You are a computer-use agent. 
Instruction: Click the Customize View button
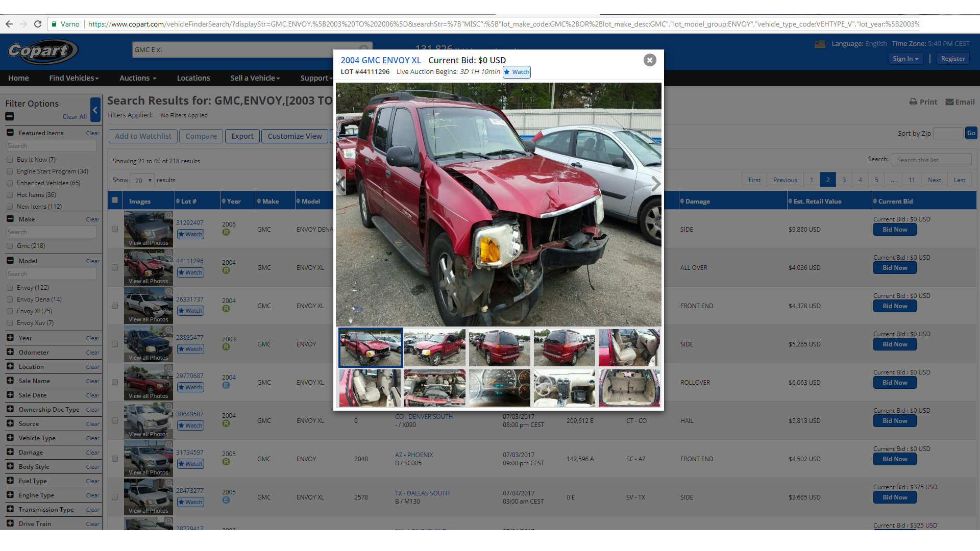pos(295,136)
